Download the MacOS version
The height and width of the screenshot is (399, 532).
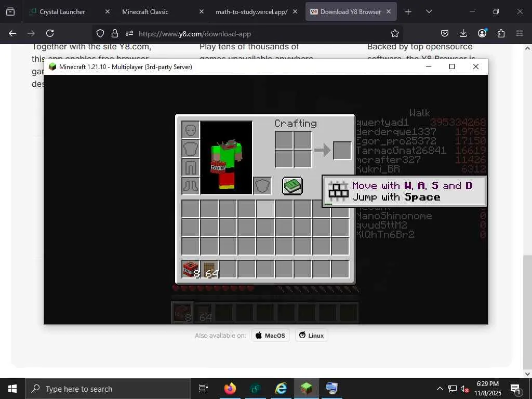pyautogui.click(x=270, y=335)
